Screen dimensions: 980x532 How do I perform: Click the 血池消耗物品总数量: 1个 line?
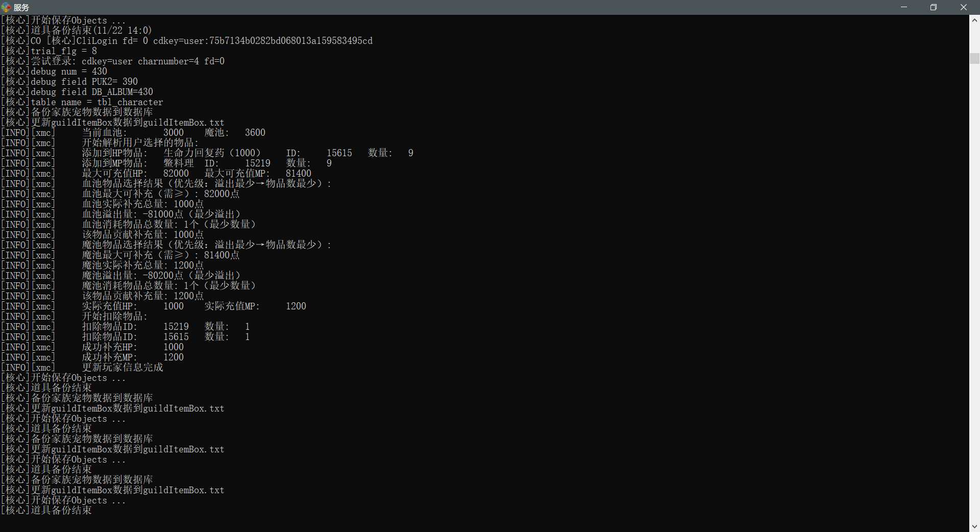click(x=129, y=225)
